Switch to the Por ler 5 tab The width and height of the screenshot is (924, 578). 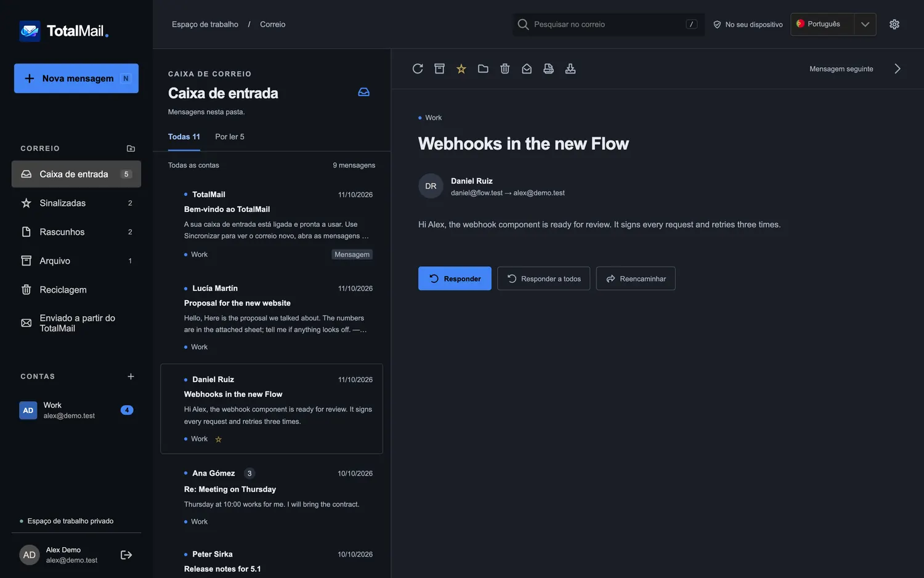pyautogui.click(x=230, y=137)
